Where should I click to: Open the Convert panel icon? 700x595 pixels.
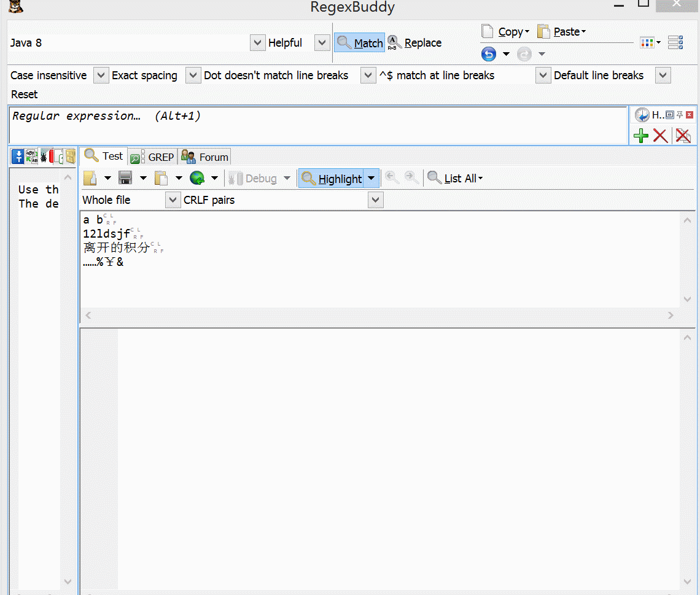coord(31,157)
